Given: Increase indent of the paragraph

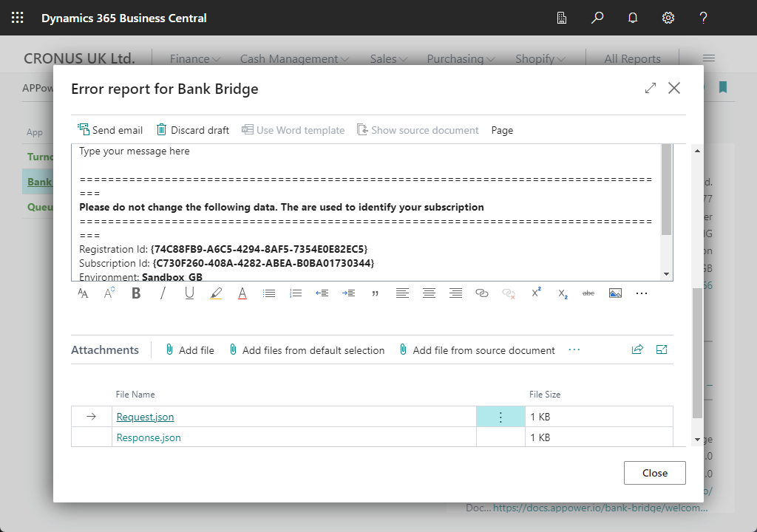Looking at the screenshot, I should click(x=349, y=293).
